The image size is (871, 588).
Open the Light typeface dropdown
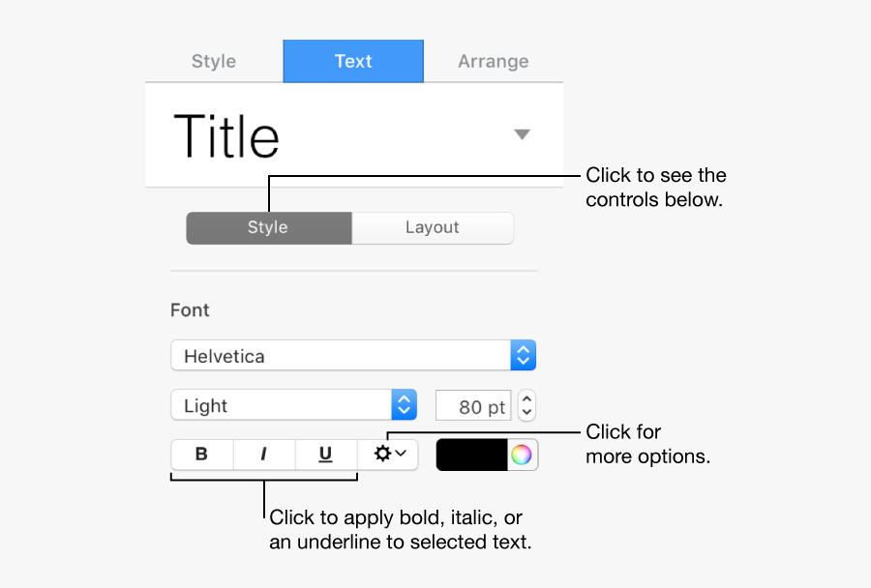(x=404, y=405)
